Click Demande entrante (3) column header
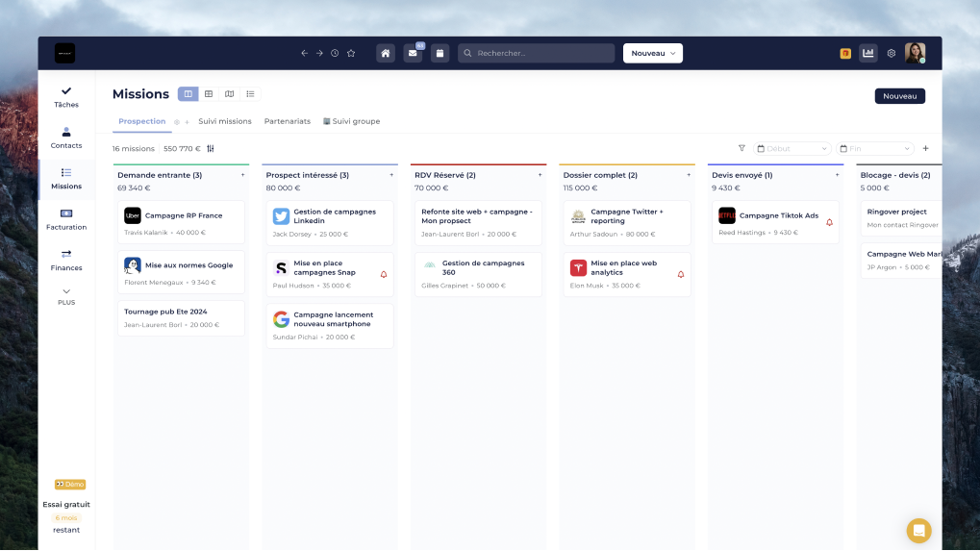Screen dimensions: 980x551 coord(160,175)
